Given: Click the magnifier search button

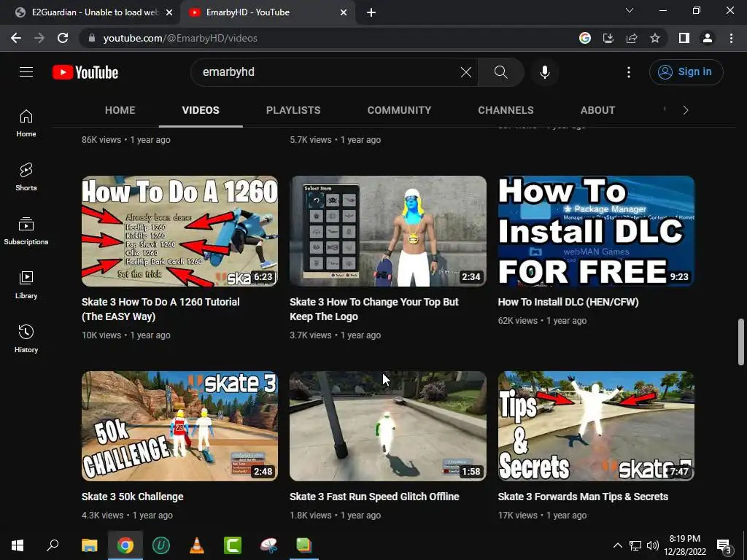Looking at the screenshot, I should pyautogui.click(x=500, y=72).
